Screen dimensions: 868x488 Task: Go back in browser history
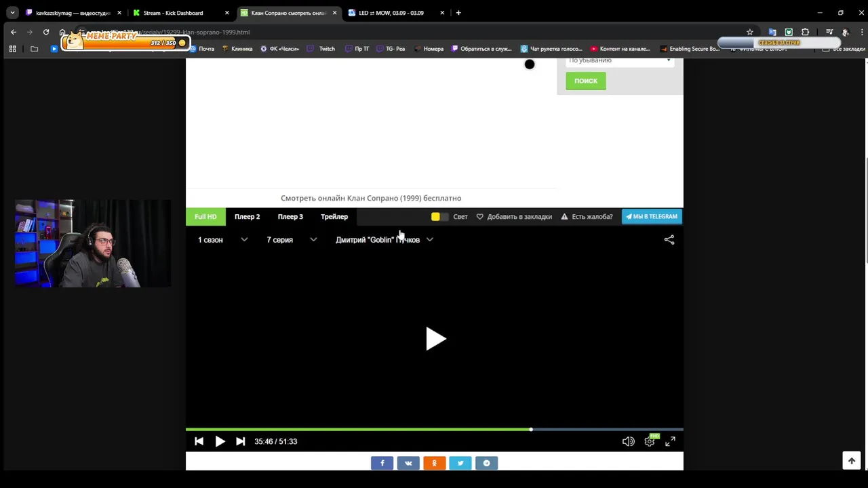coord(14,32)
